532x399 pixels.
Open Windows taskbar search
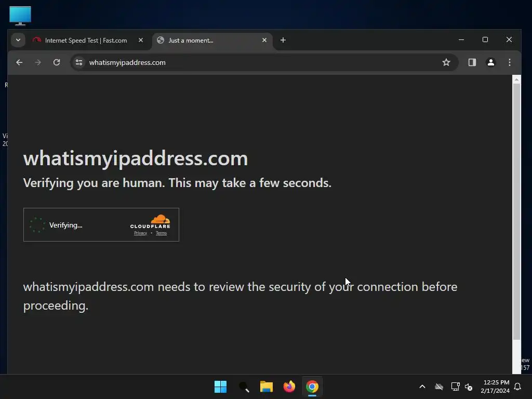pyautogui.click(x=244, y=387)
